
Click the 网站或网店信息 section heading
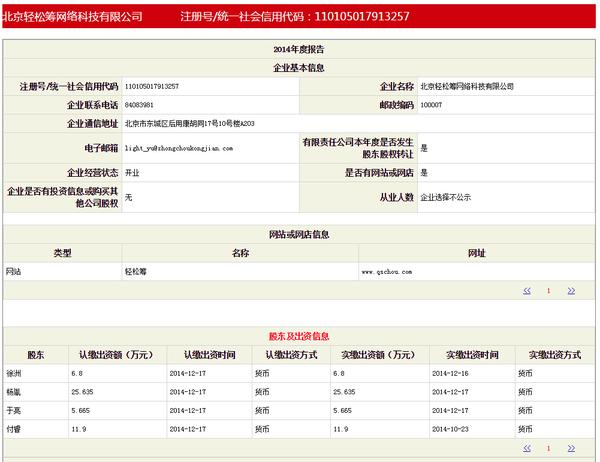[x=298, y=235]
